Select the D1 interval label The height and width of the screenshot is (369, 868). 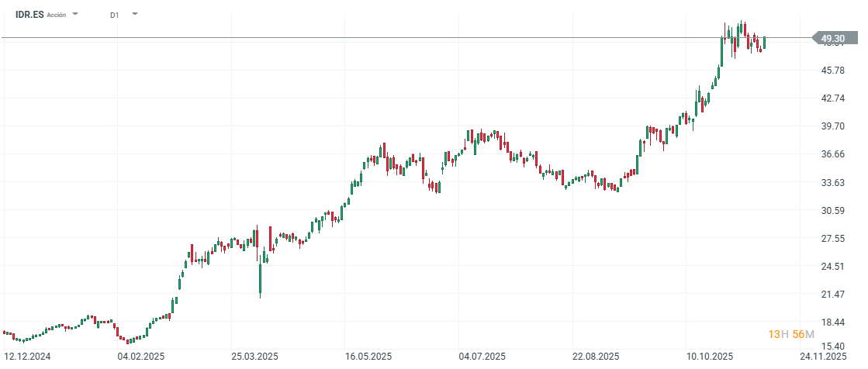(115, 15)
